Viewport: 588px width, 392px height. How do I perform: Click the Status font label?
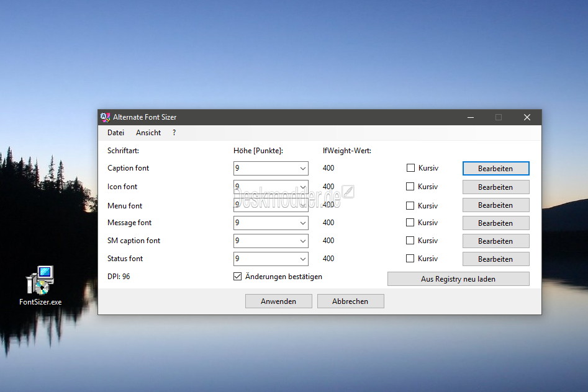(x=125, y=259)
